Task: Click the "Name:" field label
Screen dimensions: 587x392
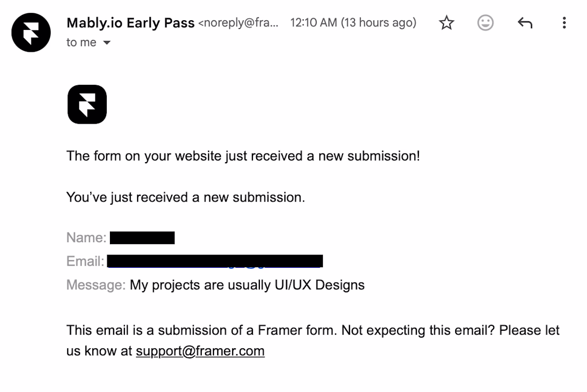Action: [86, 238]
